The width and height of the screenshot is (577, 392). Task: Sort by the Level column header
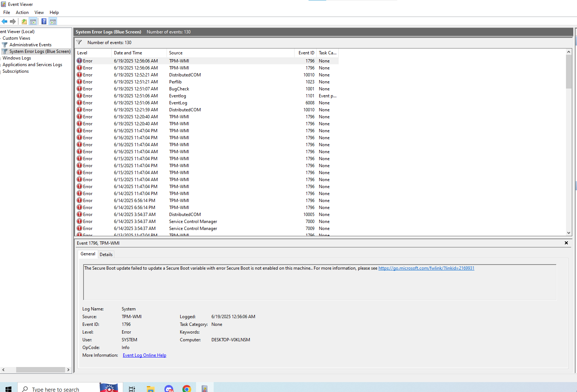coord(93,53)
